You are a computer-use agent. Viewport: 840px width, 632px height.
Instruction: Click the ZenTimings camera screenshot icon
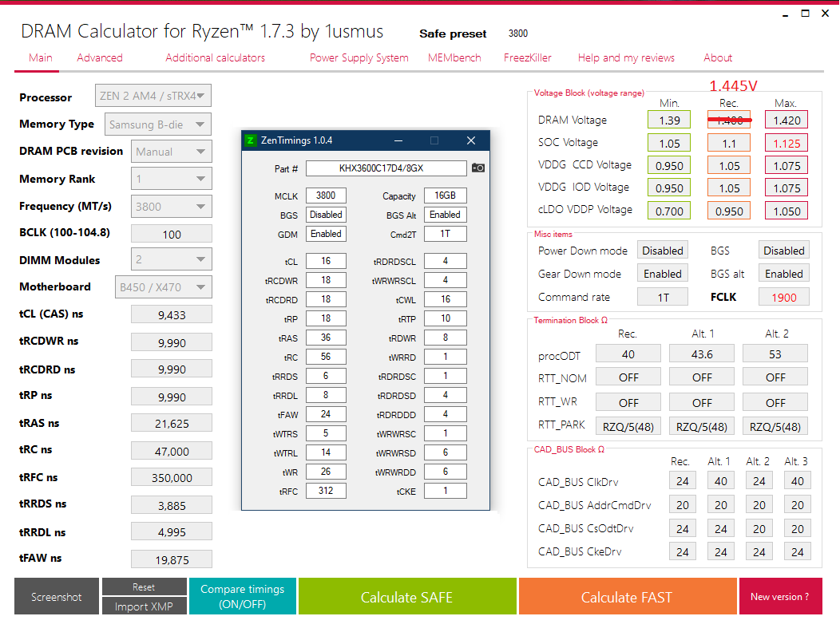(x=477, y=168)
